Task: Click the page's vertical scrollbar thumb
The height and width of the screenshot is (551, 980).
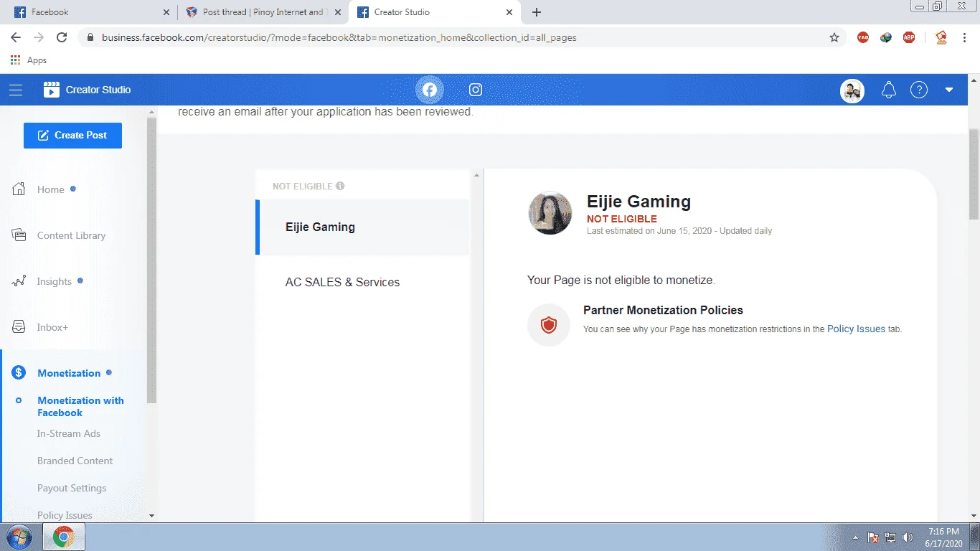Action: click(x=974, y=174)
